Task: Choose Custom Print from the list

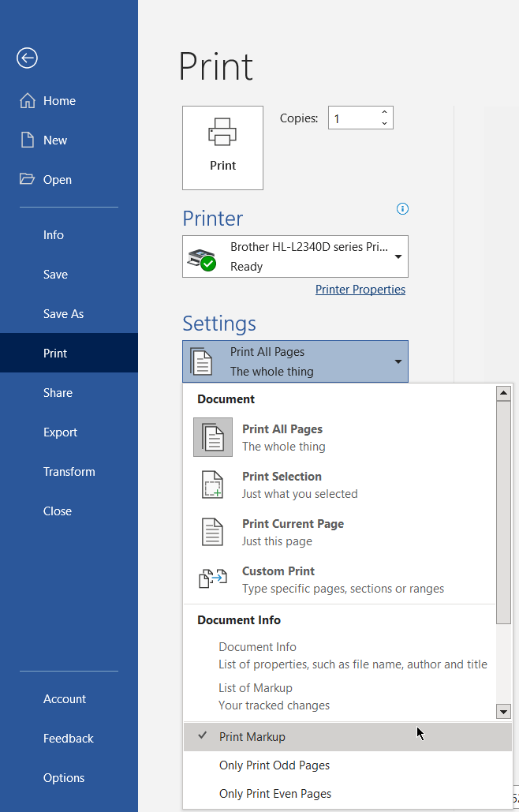Action: tap(339, 579)
